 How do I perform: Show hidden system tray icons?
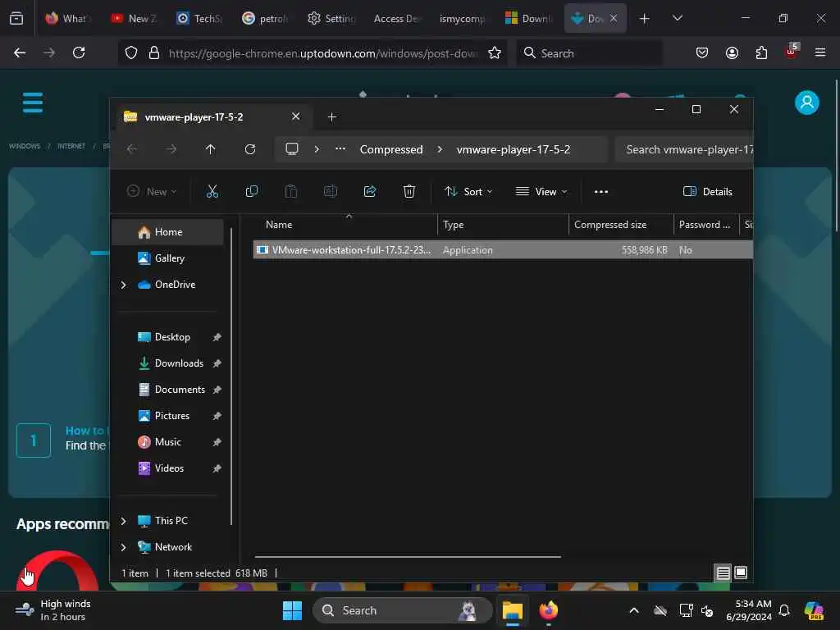coord(634,610)
